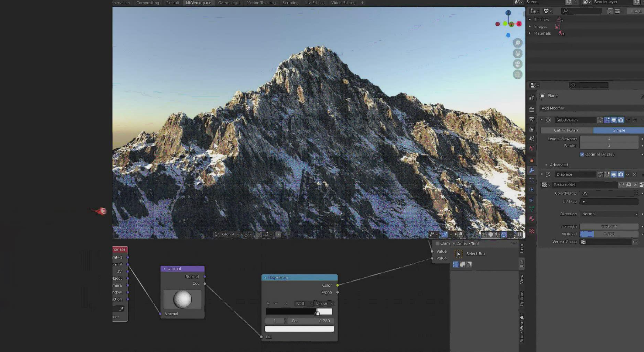This screenshot has height=352, width=644.
Task: Open the Object Data properties tab icon
Action: [x=532, y=209]
